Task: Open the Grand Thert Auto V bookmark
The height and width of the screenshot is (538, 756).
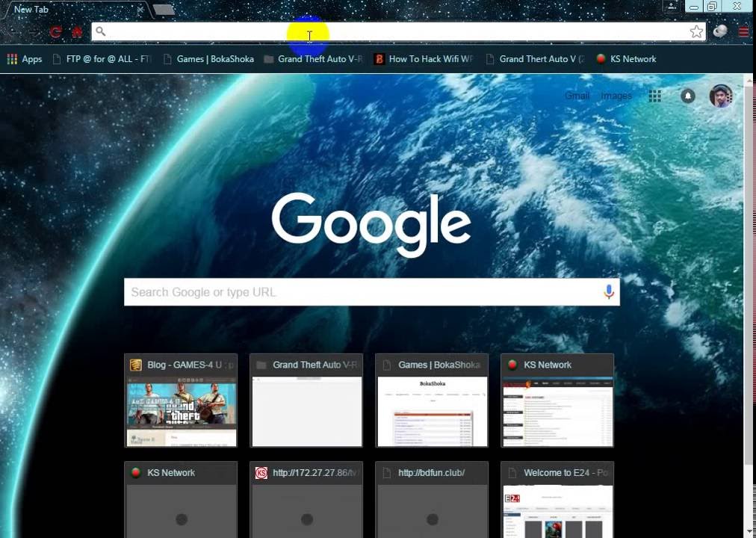Action: tap(535, 59)
